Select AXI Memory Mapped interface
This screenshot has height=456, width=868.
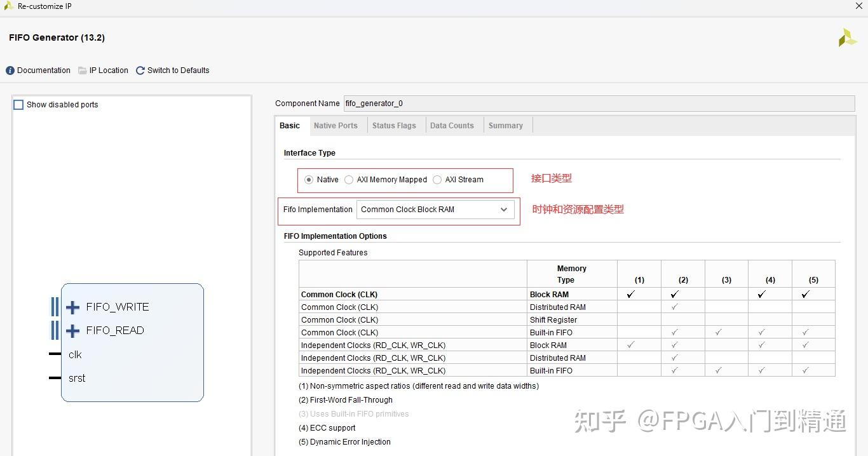(349, 180)
